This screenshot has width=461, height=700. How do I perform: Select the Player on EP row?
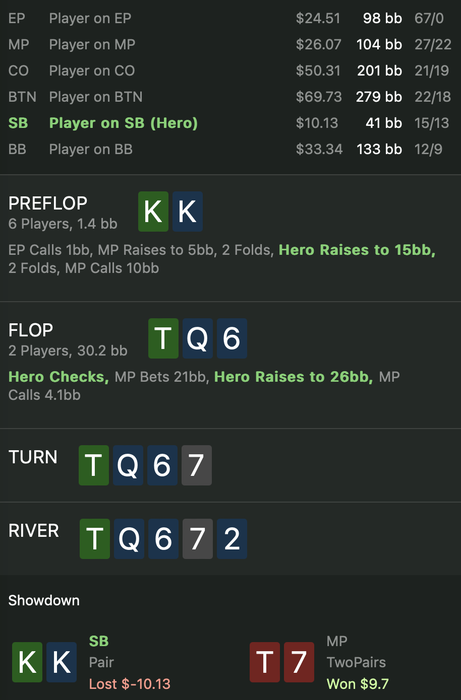(x=230, y=18)
